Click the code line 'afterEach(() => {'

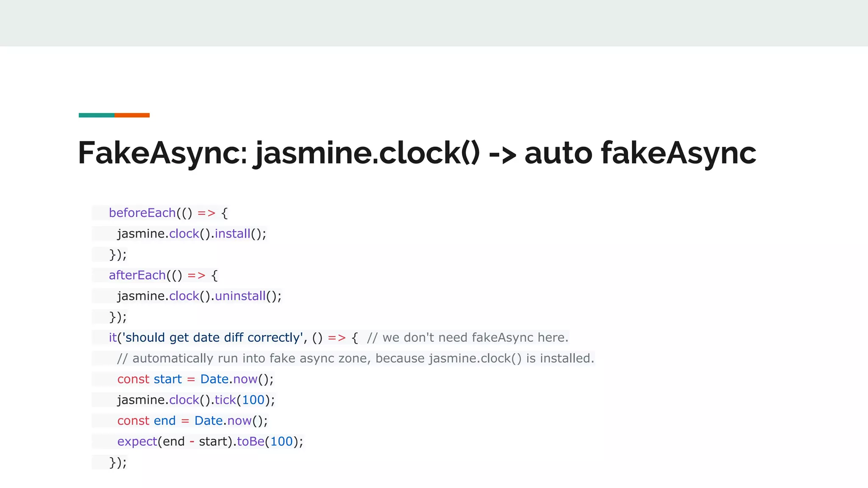point(163,275)
